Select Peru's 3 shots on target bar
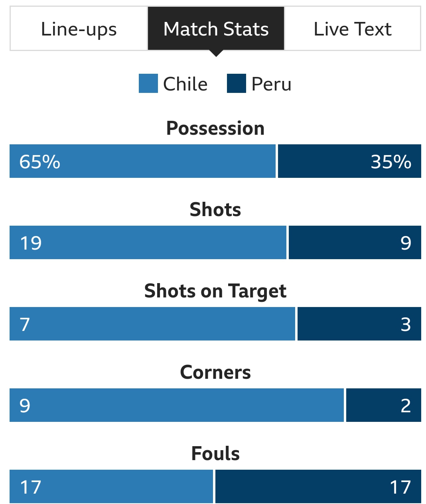Screen dimensions: 426x504 (359, 324)
